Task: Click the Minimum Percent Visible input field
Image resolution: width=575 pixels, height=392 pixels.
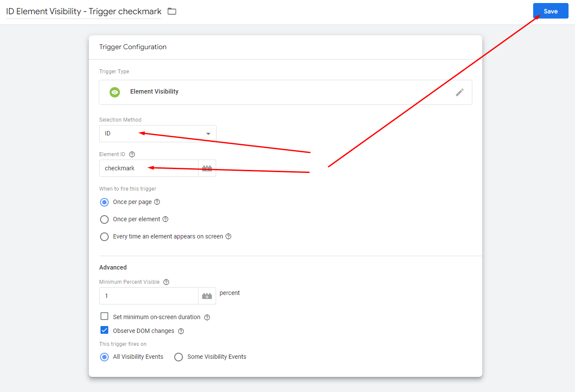Action: click(x=149, y=296)
